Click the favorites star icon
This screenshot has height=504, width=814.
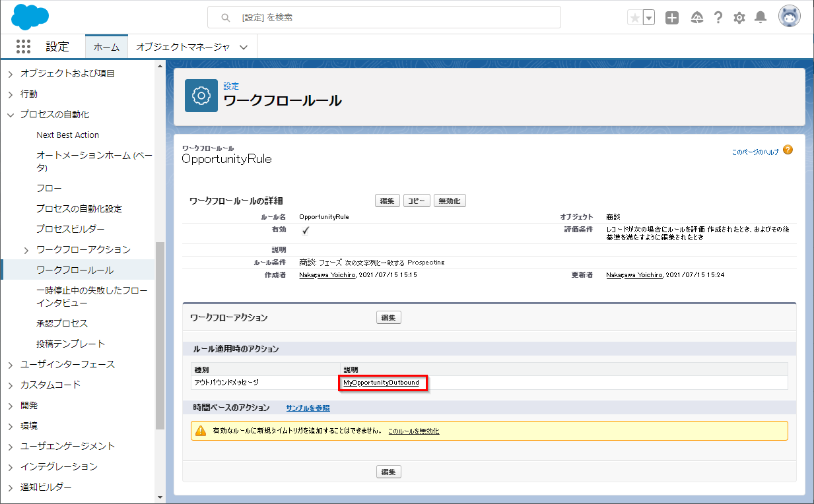click(634, 18)
